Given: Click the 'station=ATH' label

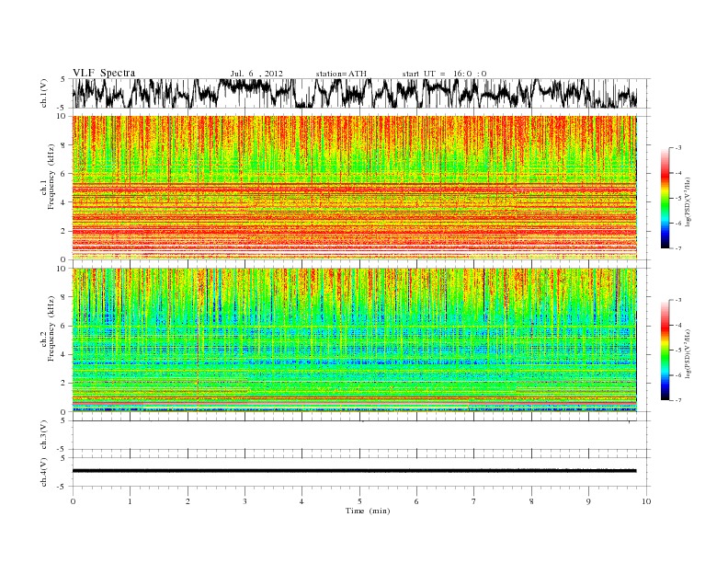Looking at the screenshot, I should point(341,74).
